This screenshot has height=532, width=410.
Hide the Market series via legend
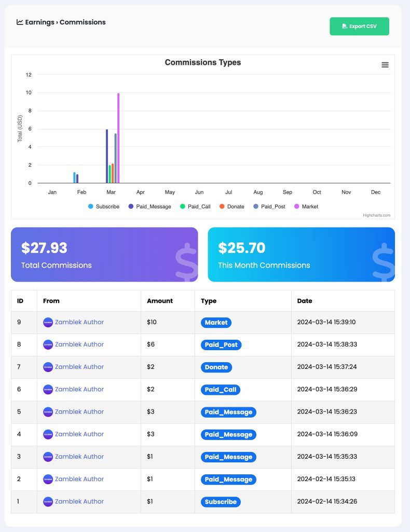[x=306, y=206]
